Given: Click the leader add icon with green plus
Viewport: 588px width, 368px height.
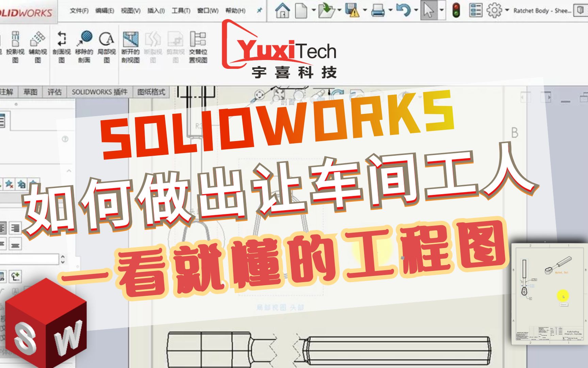Looking at the screenshot, I should point(15,276).
